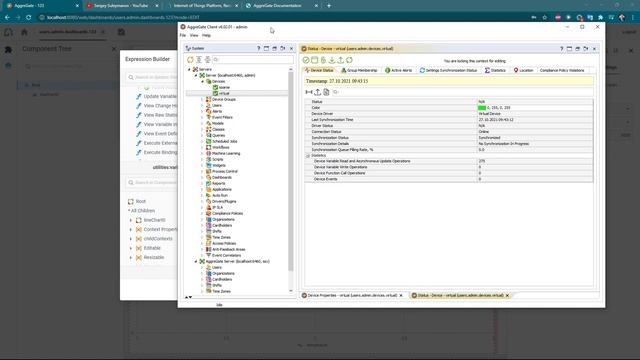Collapse the Statistics group in the status table
The image size is (640, 360).
[308, 156]
